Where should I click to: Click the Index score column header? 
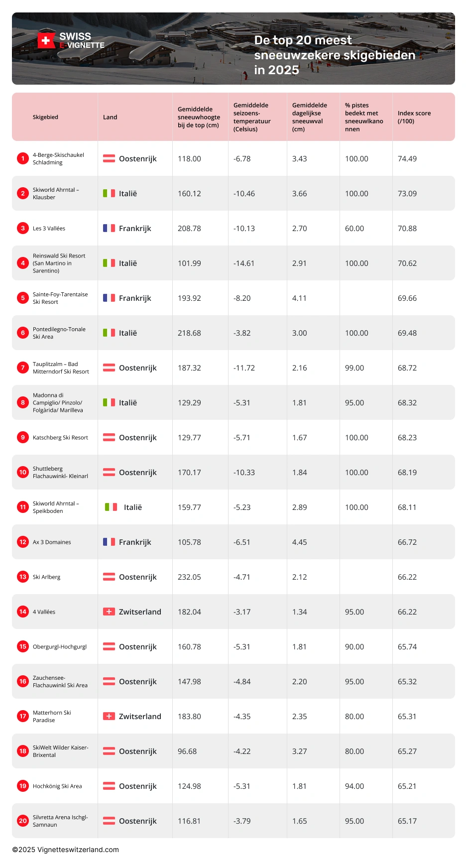click(414, 117)
